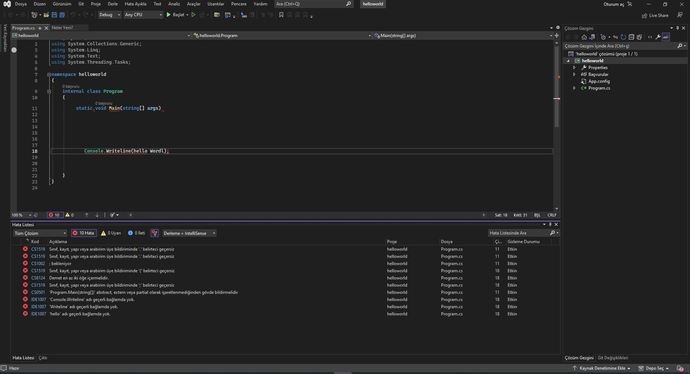Toggle the 10 Hata errors filter
The height and width of the screenshot is (374, 690).
click(x=84, y=233)
